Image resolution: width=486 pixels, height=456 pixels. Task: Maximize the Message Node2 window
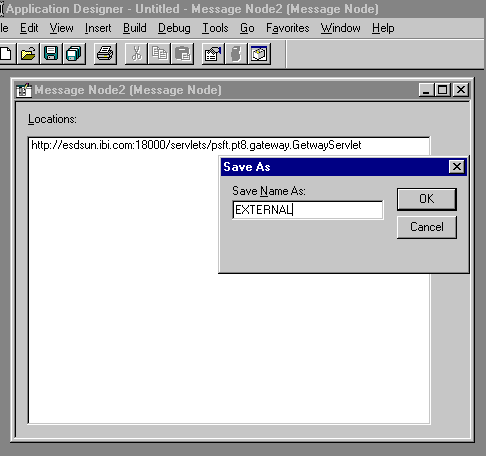443,90
